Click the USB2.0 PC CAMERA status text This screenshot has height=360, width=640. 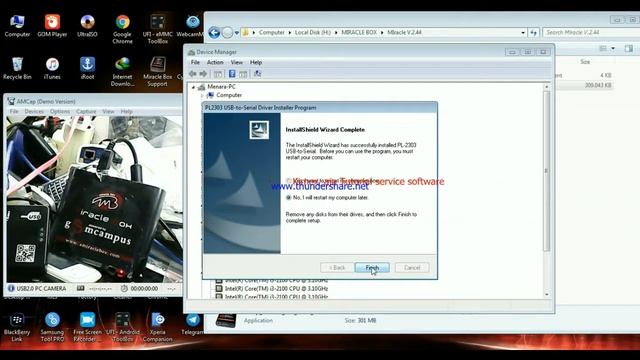(41, 289)
